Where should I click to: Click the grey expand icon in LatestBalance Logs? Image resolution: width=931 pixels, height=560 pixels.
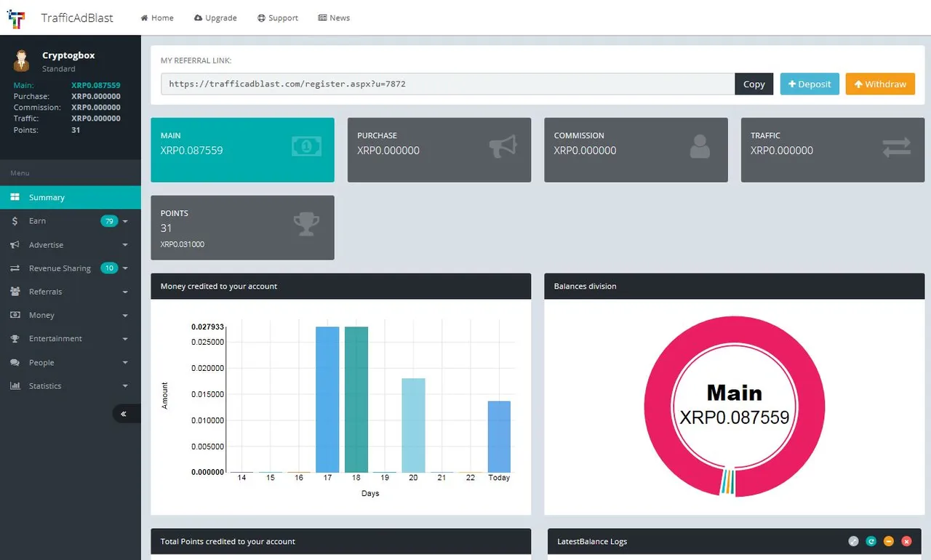coord(853,541)
